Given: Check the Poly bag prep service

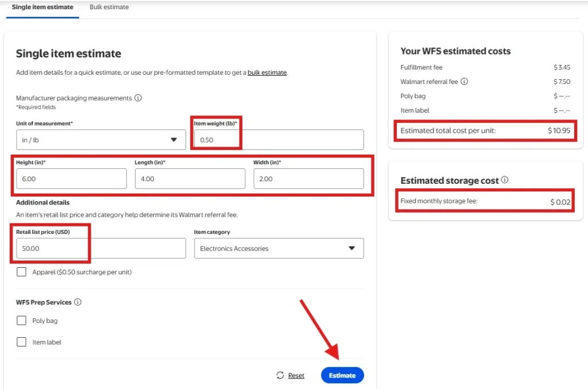Looking at the screenshot, I should pyautogui.click(x=21, y=321).
